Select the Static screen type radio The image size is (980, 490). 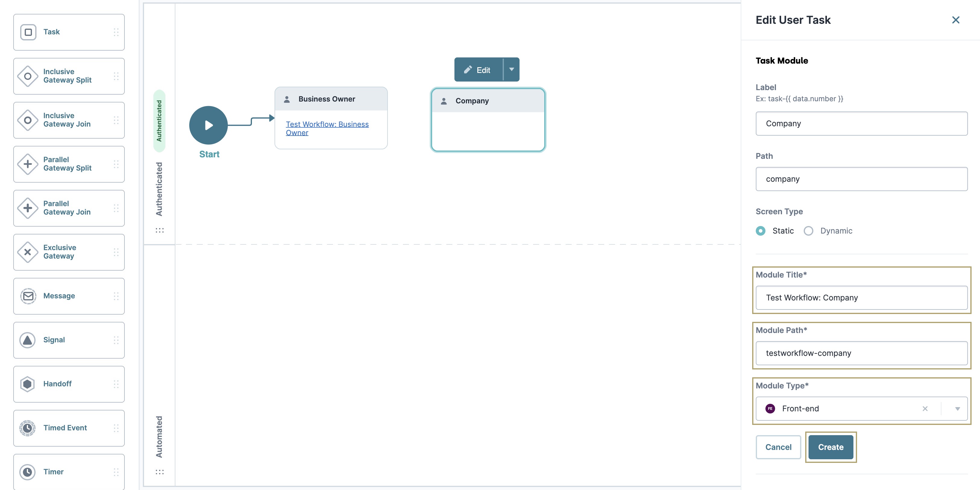[761, 231]
